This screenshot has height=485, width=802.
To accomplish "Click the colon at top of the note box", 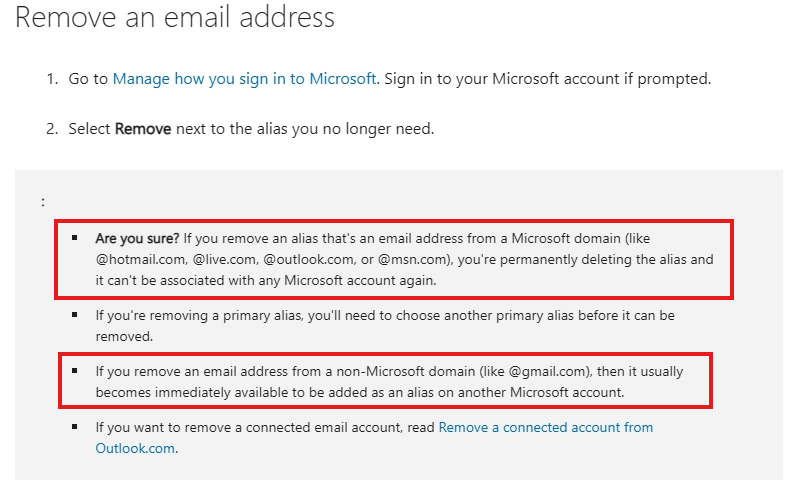I will click(43, 202).
